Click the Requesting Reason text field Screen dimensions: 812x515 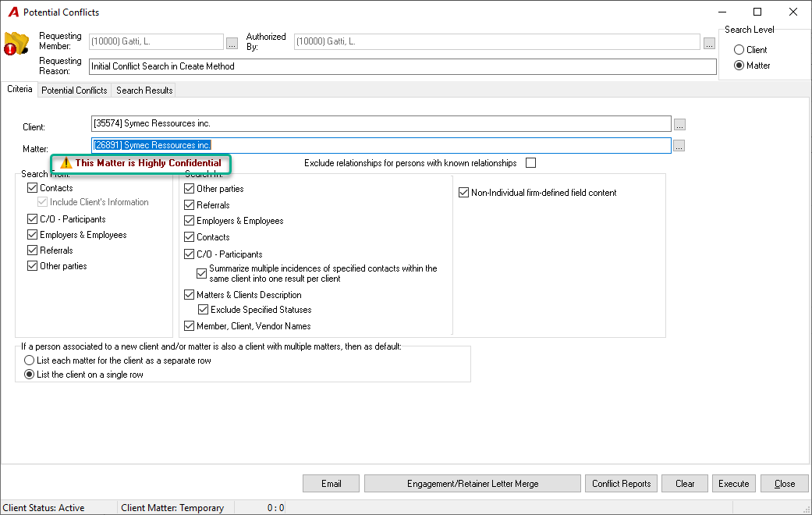[x=402, y=66]
